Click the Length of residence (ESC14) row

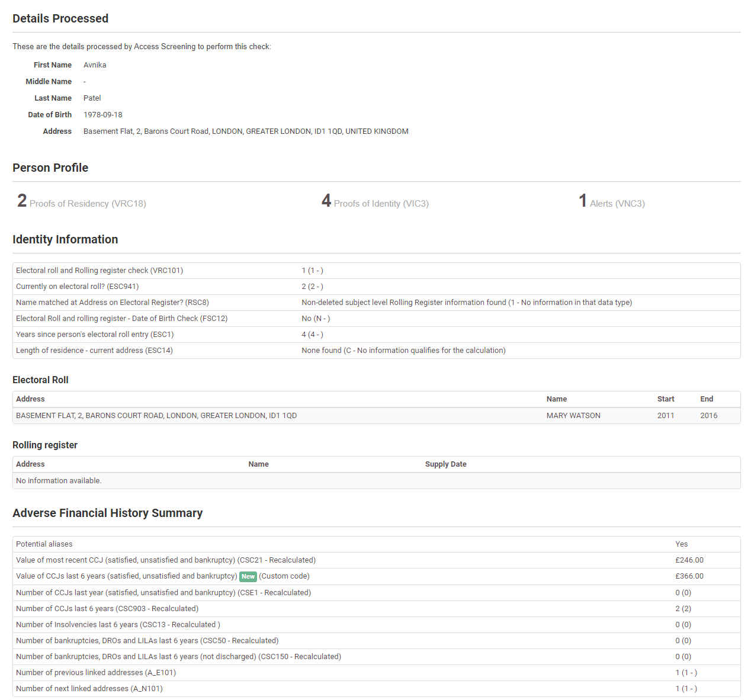pyautogui.click(x=94, y=351)
